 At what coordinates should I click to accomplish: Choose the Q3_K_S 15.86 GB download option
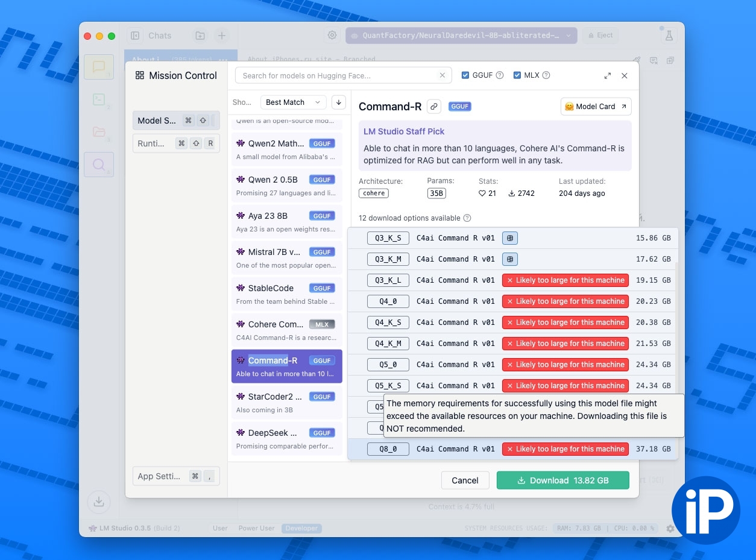(513, 238)
